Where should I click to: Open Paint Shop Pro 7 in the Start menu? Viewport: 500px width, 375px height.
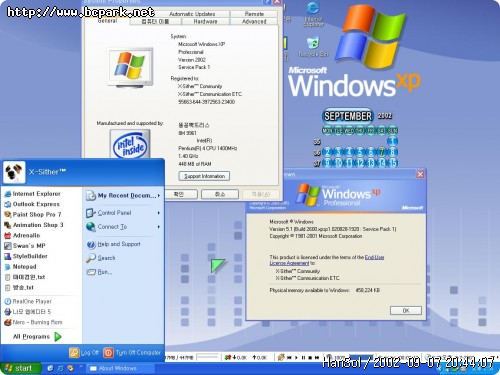[x=32, y=214]
